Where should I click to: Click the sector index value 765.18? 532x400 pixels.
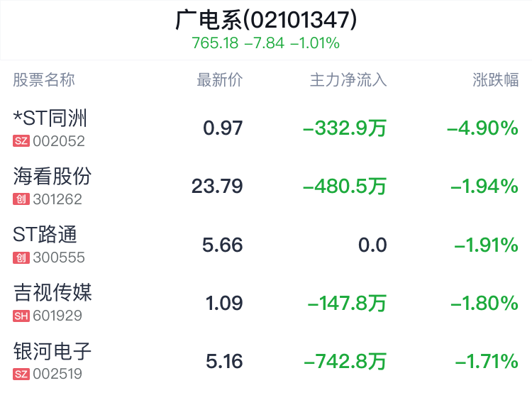click(x=215, y=43)
